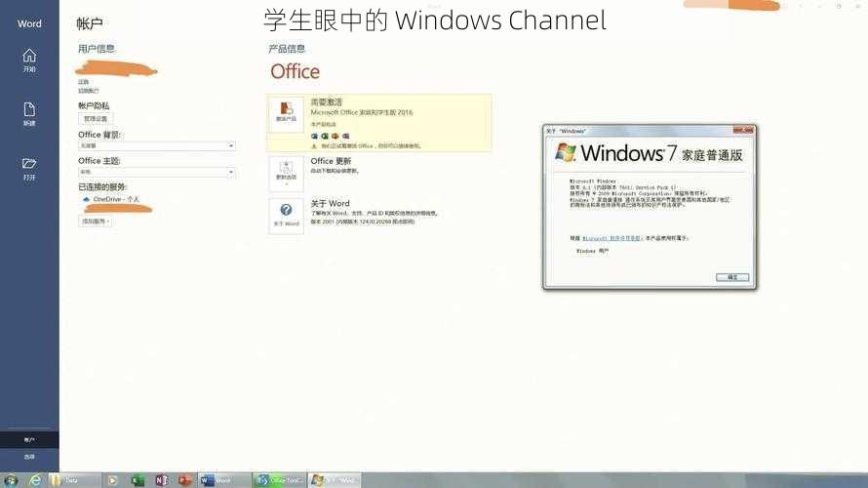Click the Word product icon in activation banner
This screenshot has height=488, width=868.
[314, 136]
